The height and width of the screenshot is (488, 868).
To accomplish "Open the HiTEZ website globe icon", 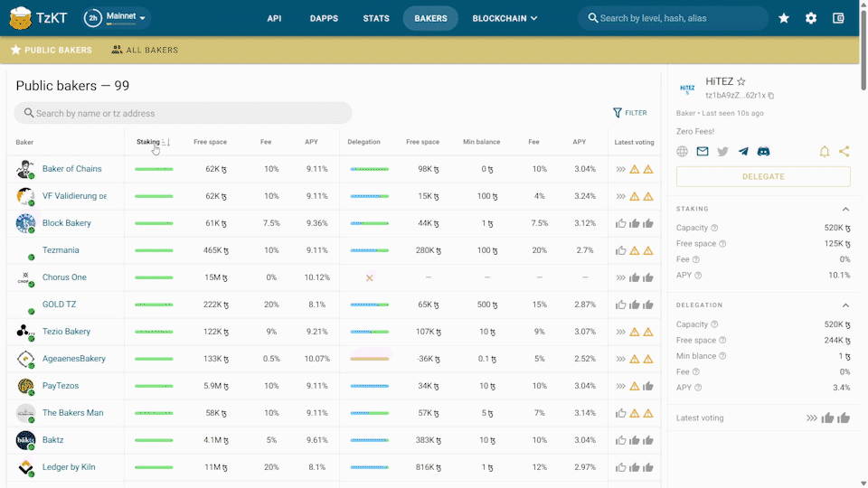I will point(682,152).
